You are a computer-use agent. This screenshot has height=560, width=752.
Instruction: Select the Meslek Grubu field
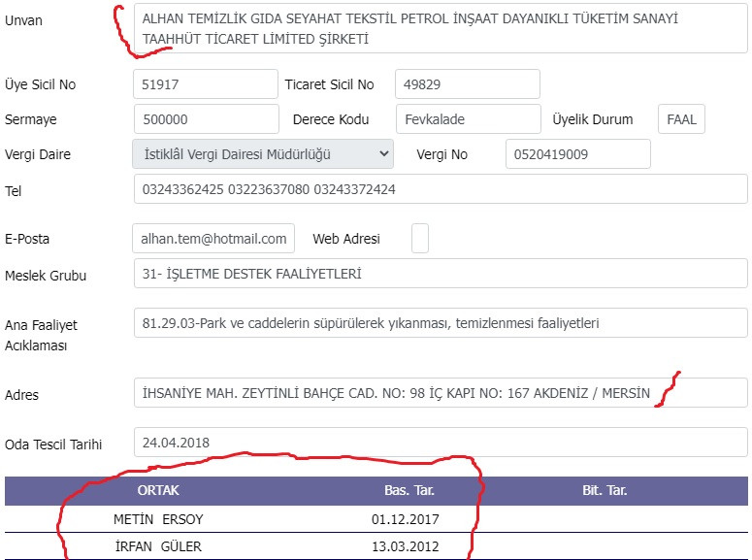pyautogui.click(x=441, y=274)
